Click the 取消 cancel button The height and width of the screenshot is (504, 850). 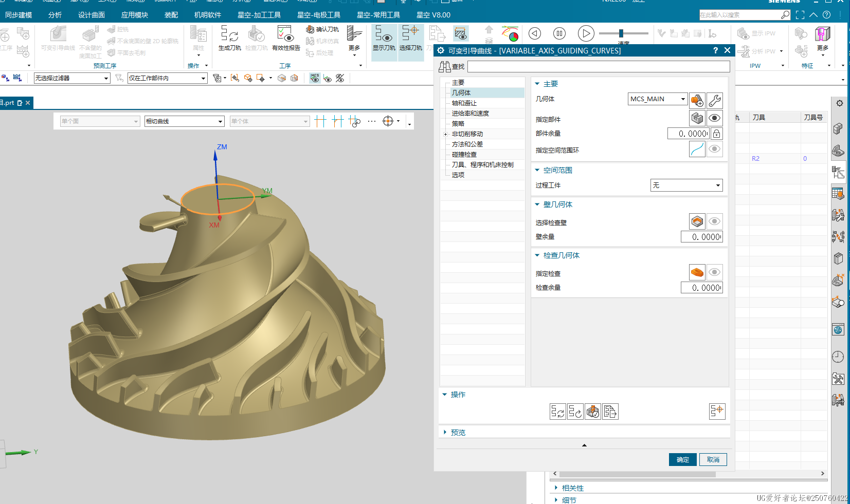pos(713,459)
